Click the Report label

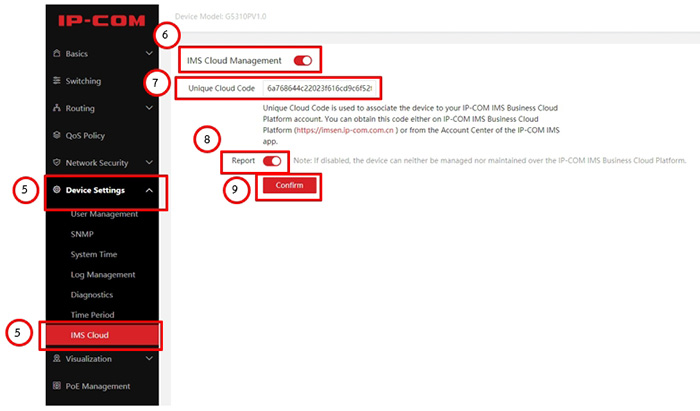point(243,161)
